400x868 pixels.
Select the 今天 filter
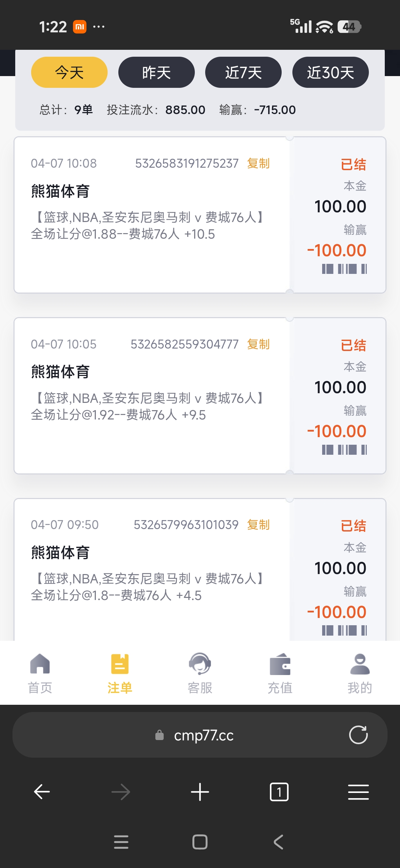point(69,73)
